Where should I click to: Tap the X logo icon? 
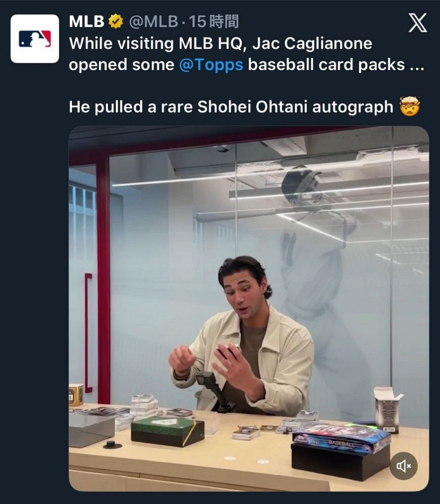[x=418, y=23]
